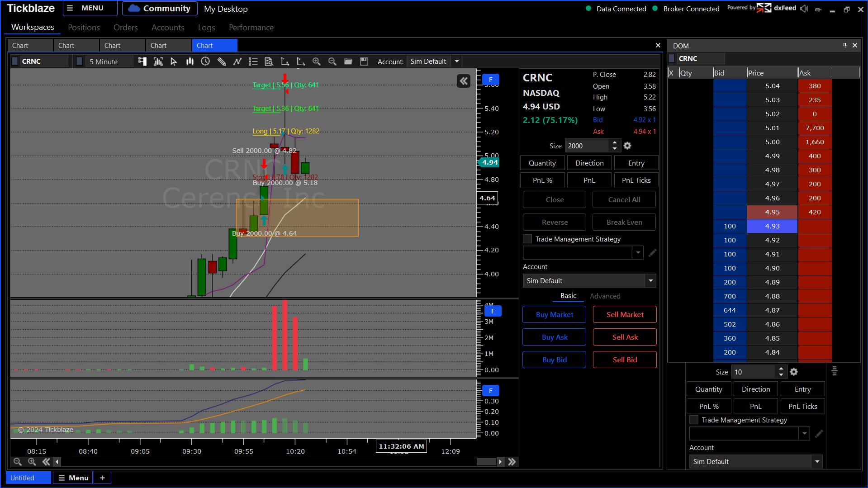Open bottom workspace Menu button
The image size is (868, 488).
pos(73,478)
